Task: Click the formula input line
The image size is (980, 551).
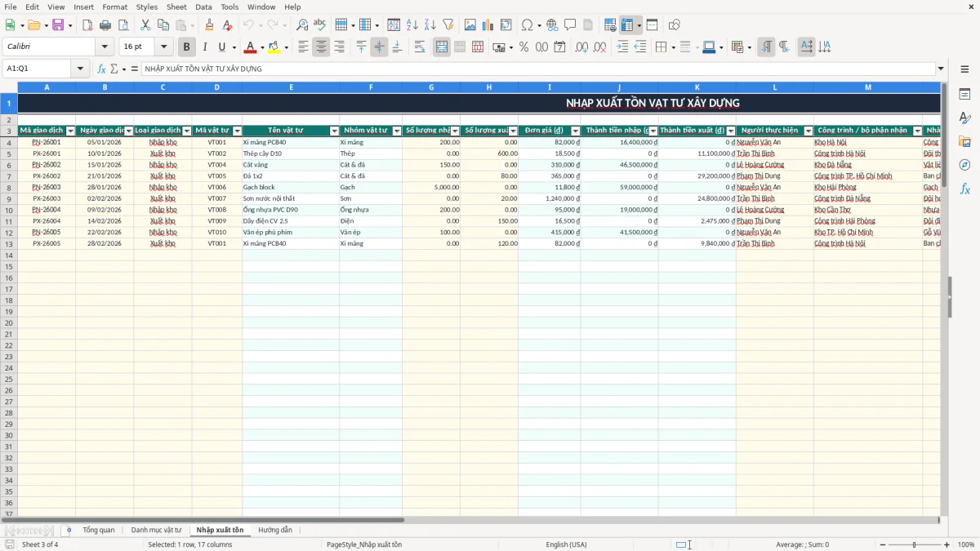Action: (x=538, y=69)
